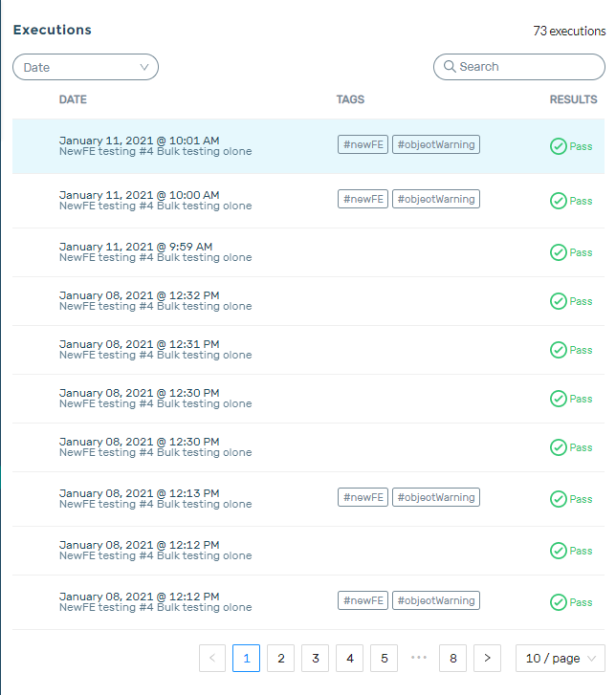The width and height of the screenshot is (616, 695).
Task: Sort by the DATE column header
Action: [73, 99]
